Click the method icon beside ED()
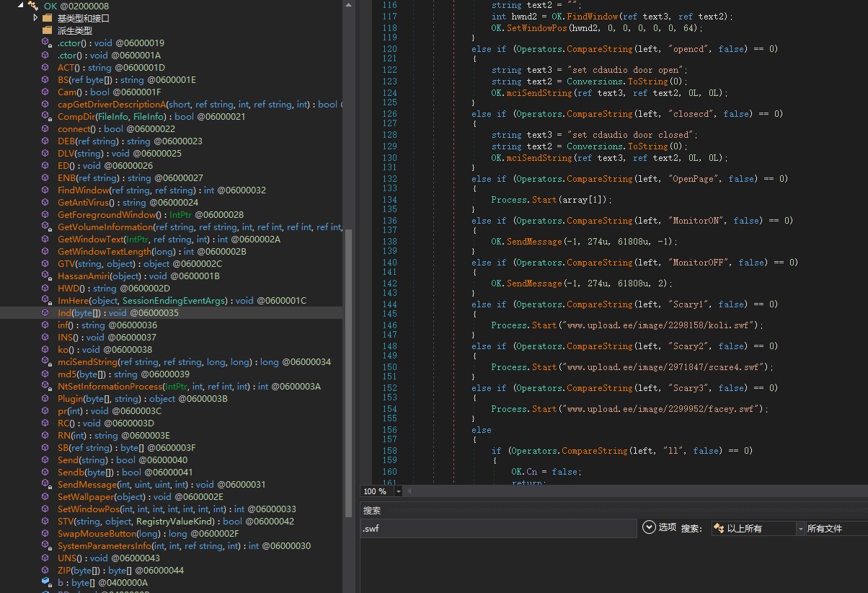 46,165
